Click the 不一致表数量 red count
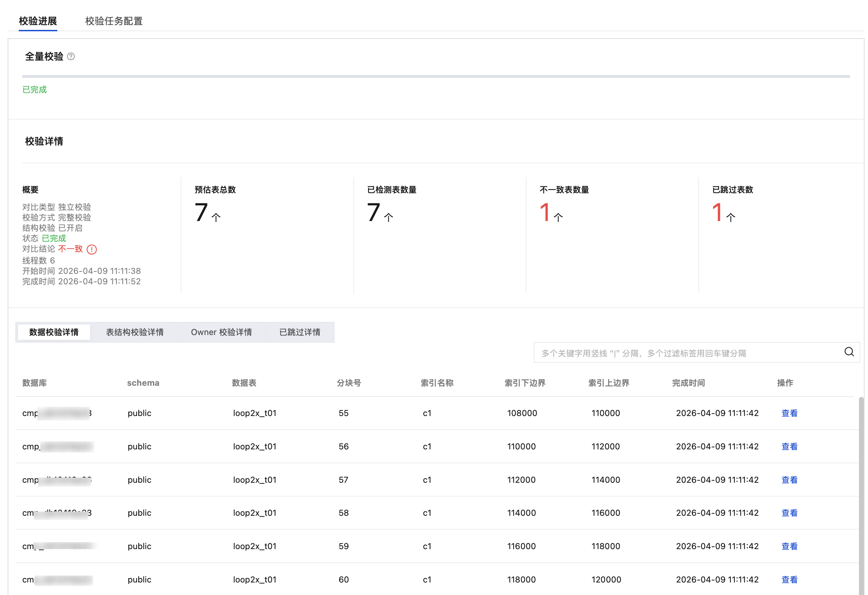The height and width of the screenshot is (595, 868). click(x=545, y=213)
